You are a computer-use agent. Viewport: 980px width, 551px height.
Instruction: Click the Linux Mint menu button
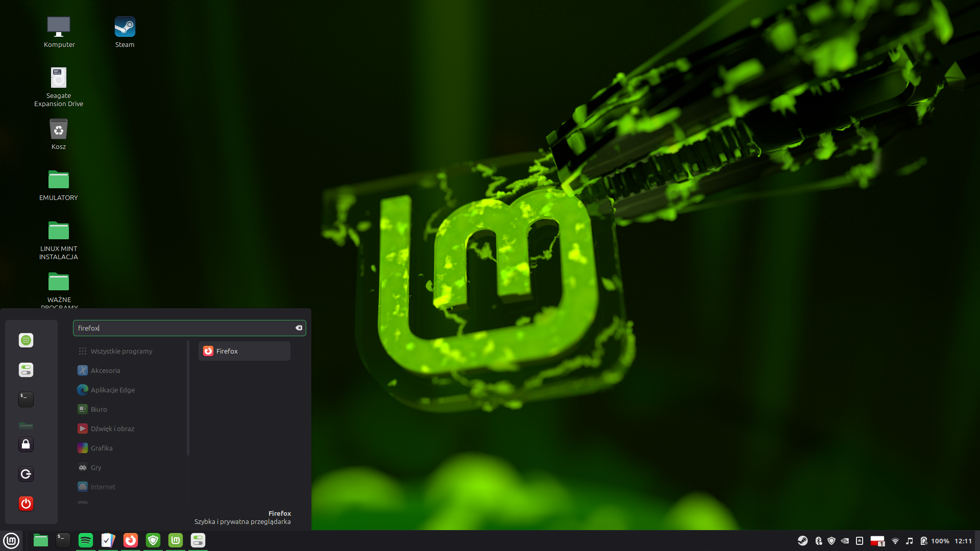click(11, 540)
